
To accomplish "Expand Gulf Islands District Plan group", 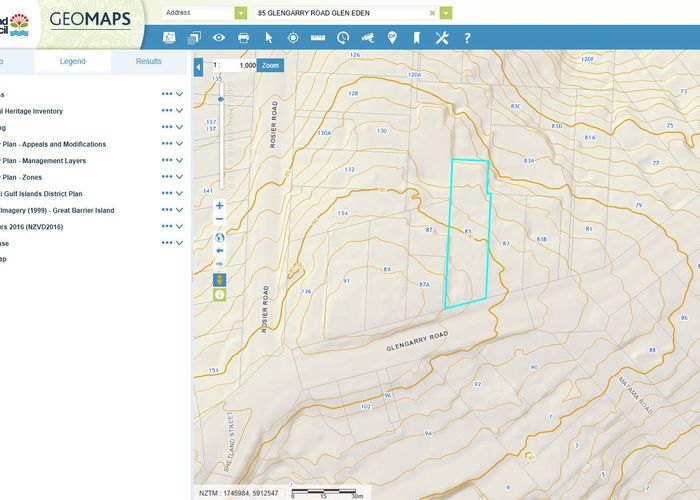I will [179, 193].
